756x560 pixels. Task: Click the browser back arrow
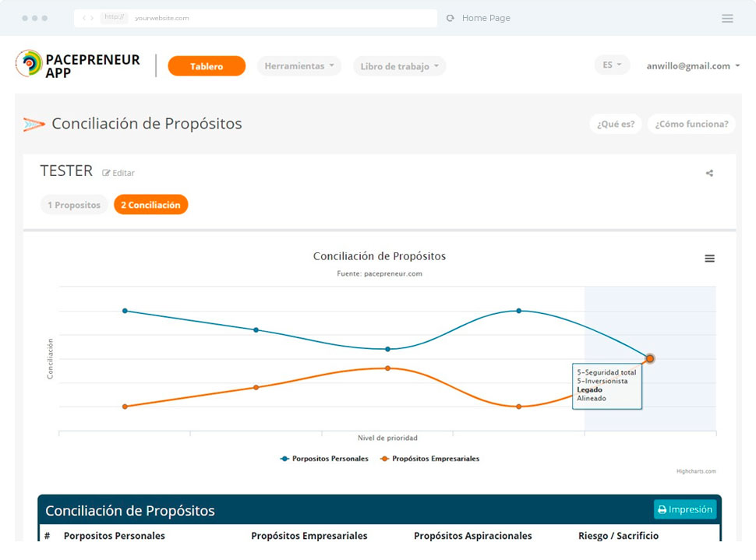point(84,18)
